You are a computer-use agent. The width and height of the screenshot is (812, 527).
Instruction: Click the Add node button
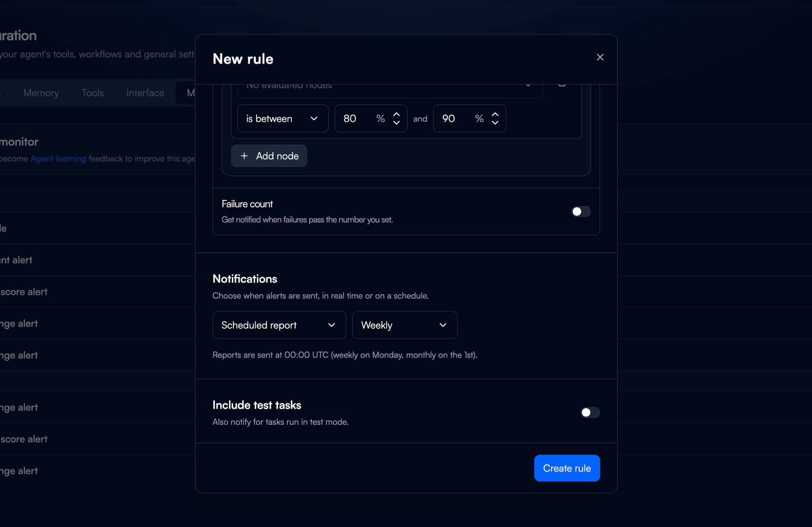point(269,156)
